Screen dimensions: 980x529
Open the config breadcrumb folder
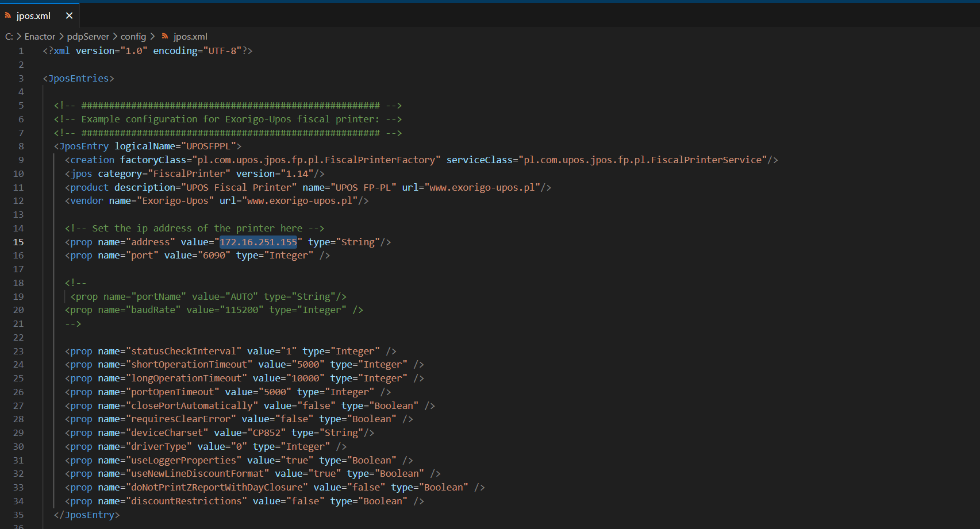[133, 37]
